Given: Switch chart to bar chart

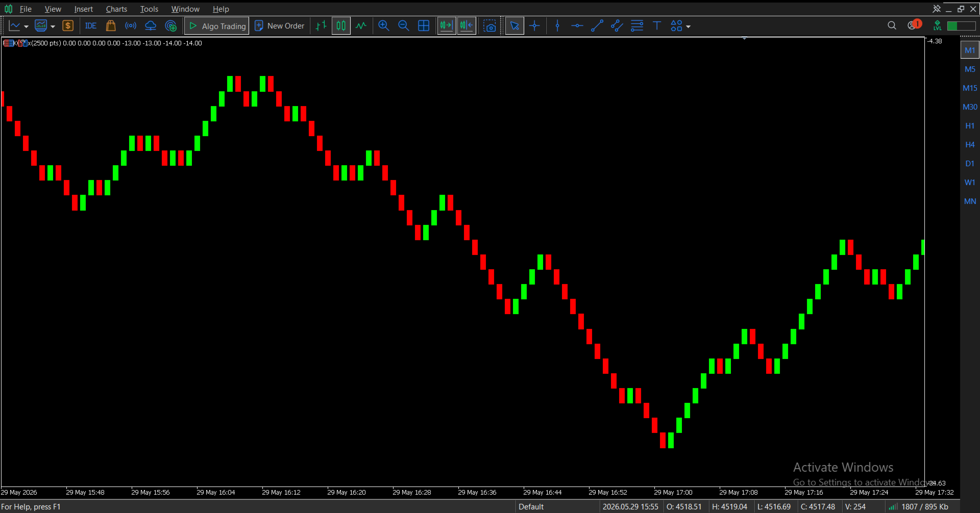Looking at the screenshot, I should (321, 26).
